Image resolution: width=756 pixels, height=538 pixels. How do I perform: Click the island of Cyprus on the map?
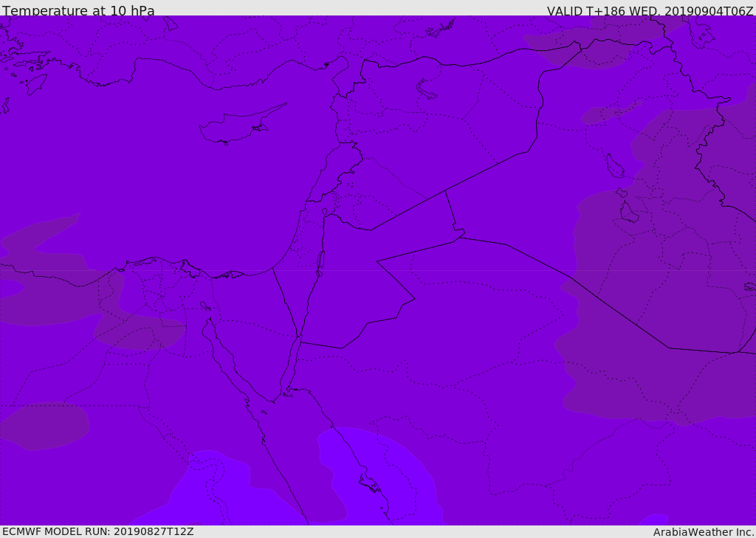pyautogui.click(x=241, y=125)
